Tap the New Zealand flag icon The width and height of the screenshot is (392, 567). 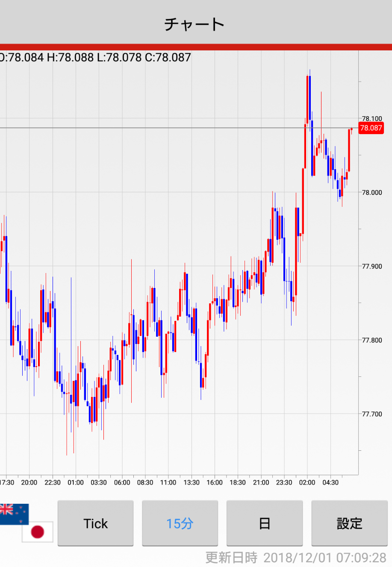point(14,514)
